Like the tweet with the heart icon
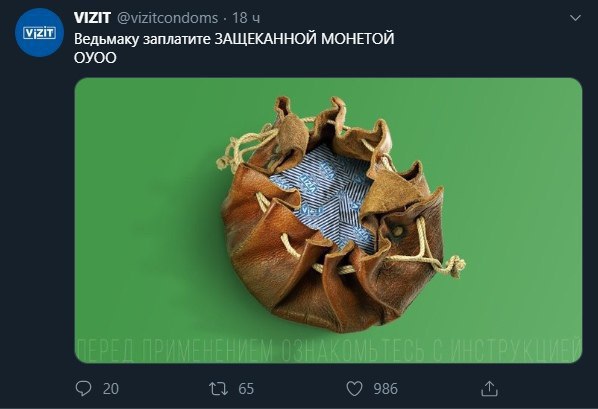 click(x=354, y=389)
